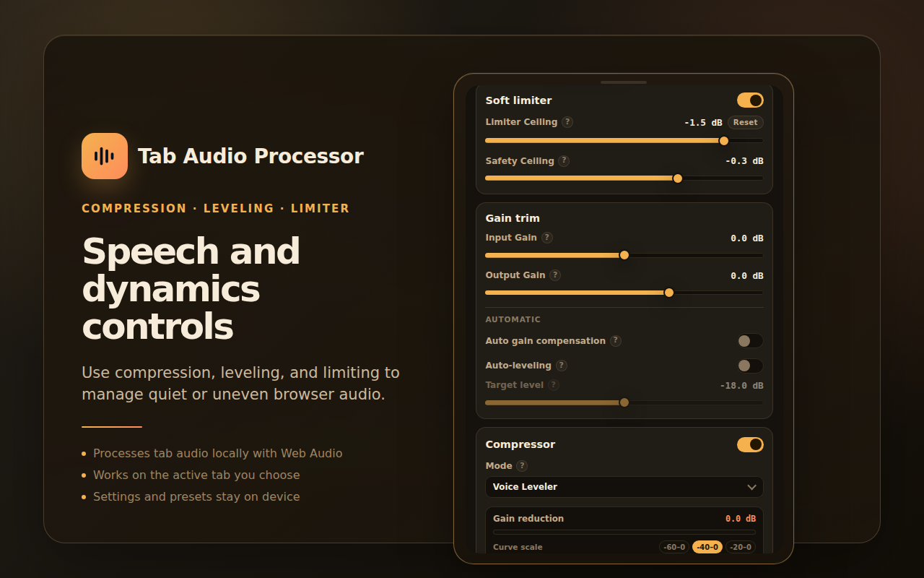Click the -1.5 dB Limiter Ceiling value
The height and width of the screenshot is (578, 924).
click(703, 123)
